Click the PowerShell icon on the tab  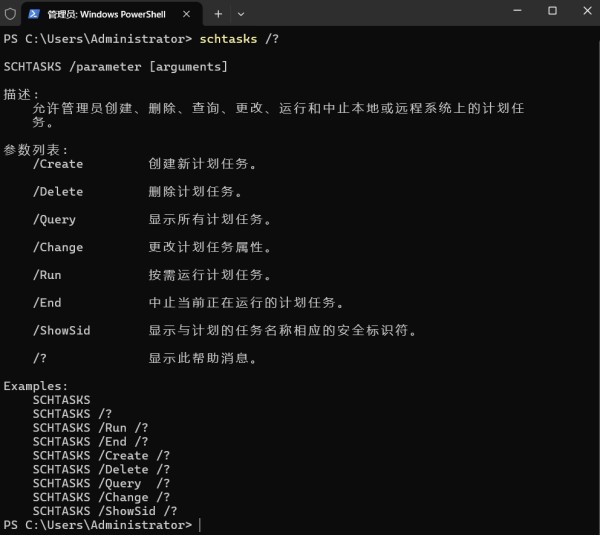33,14
